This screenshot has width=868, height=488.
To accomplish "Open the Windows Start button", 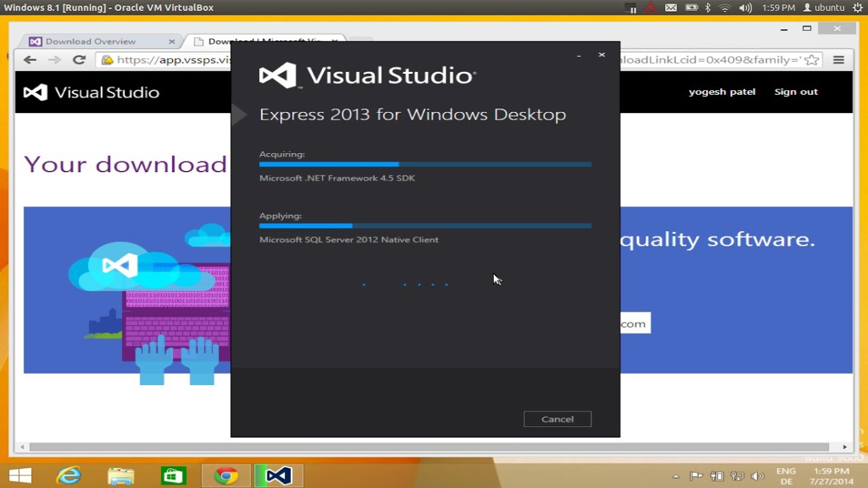I will coord(20,476).
